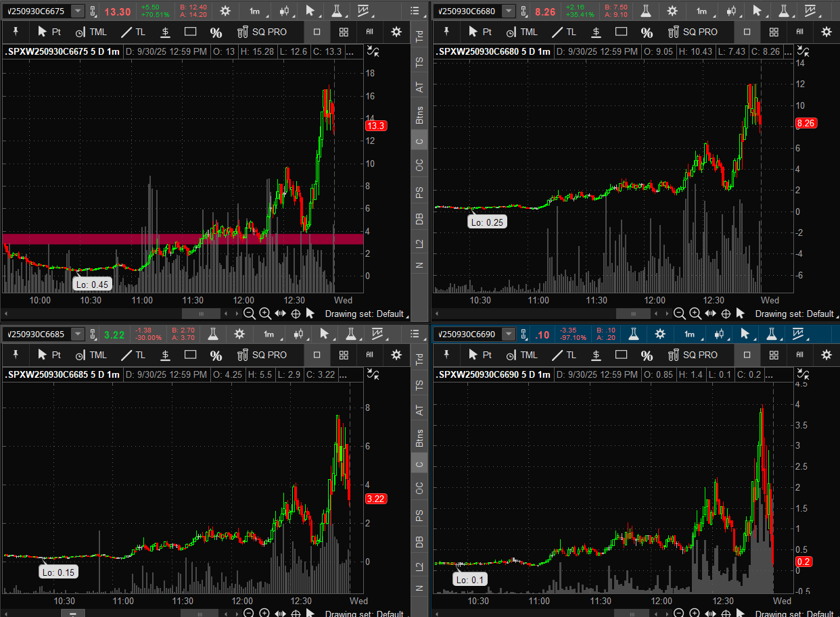Open the L2 side tab beside the 6675 chart
Screen dimensions: 840x617
tap(419, 243)
